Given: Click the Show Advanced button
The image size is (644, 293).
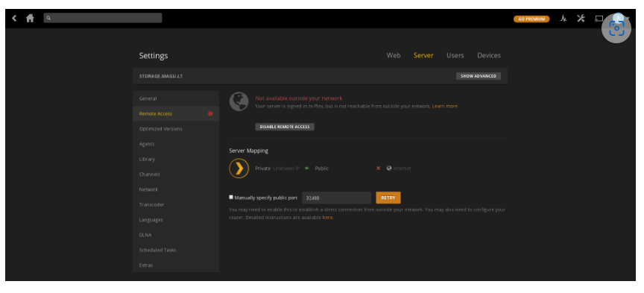Looking at the screenshot, I should pyautogui.click(x=479, y=76).
